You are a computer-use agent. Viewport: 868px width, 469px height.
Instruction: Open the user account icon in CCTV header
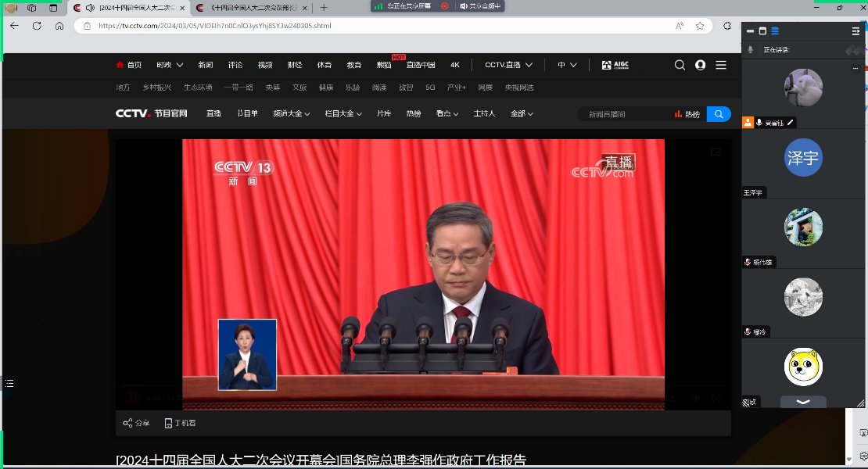pyautogui.click(x=700, y=65)
